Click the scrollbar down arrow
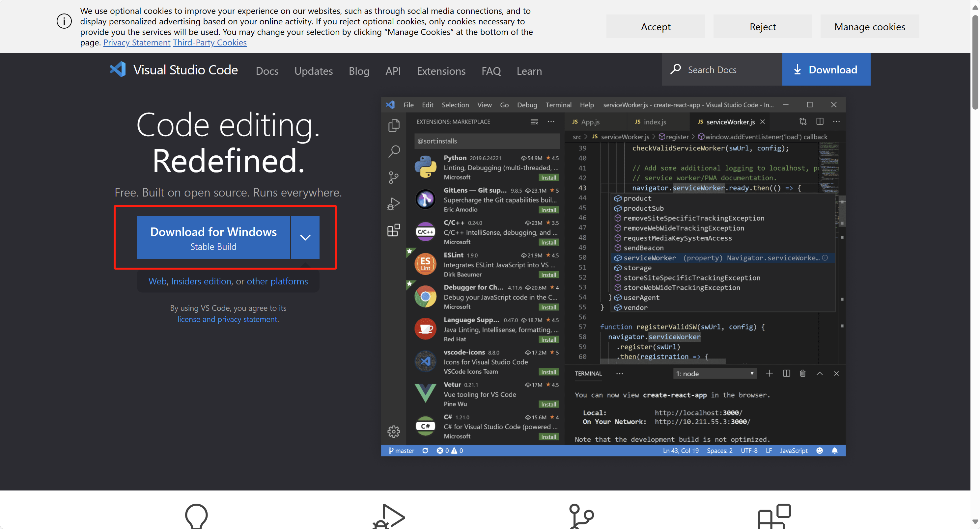 point(975,521)
